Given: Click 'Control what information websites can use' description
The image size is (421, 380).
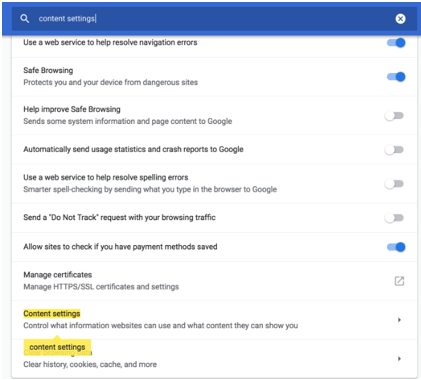Looking at the screenshot, I should click(161, 326).
